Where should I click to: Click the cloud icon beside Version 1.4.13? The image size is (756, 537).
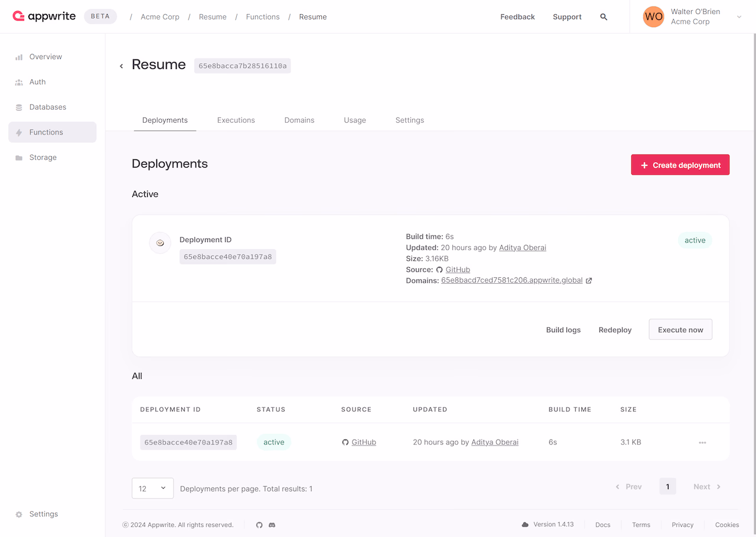click(x=526, y=525)
